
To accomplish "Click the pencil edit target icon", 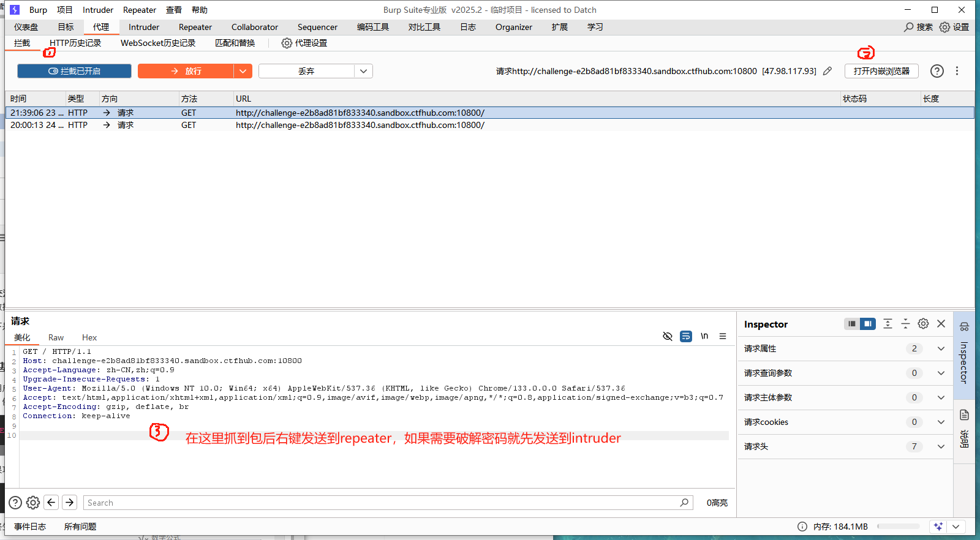I will 827,71.
